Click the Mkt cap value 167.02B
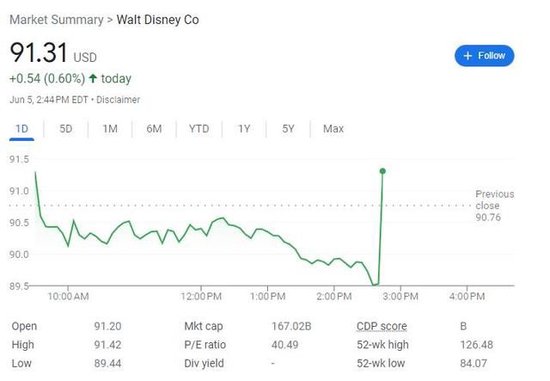The image size is (550, 381). 291,326
